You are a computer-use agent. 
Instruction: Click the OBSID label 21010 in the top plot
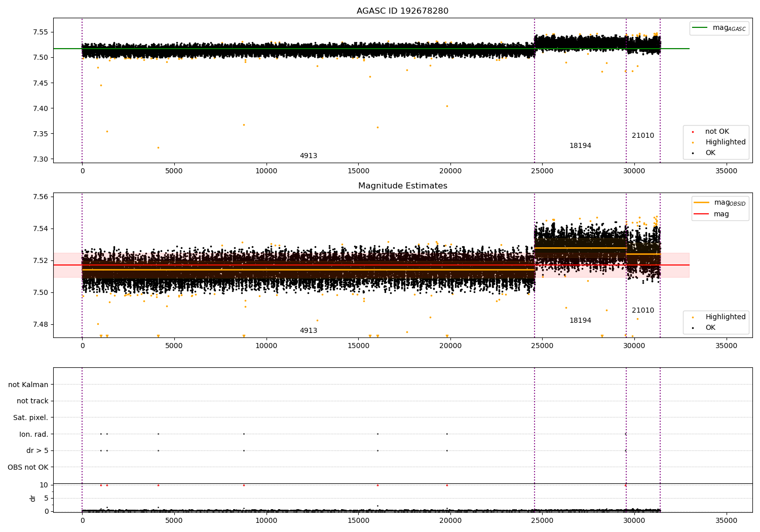(x=643, y=136)
